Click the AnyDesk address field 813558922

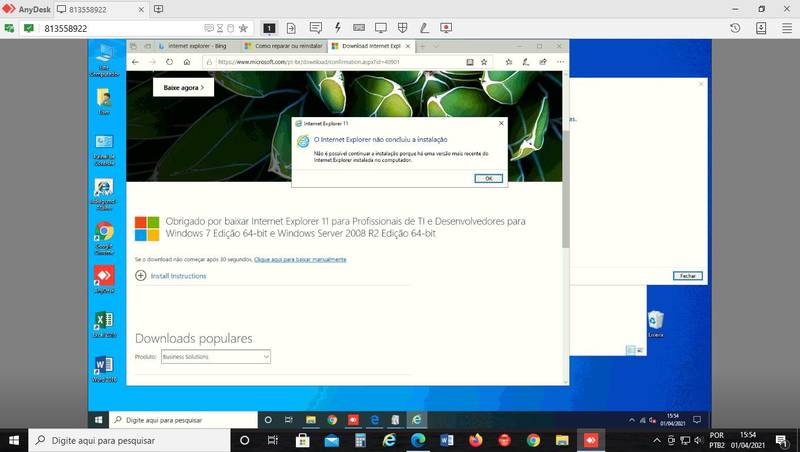[x=122, y=29]
